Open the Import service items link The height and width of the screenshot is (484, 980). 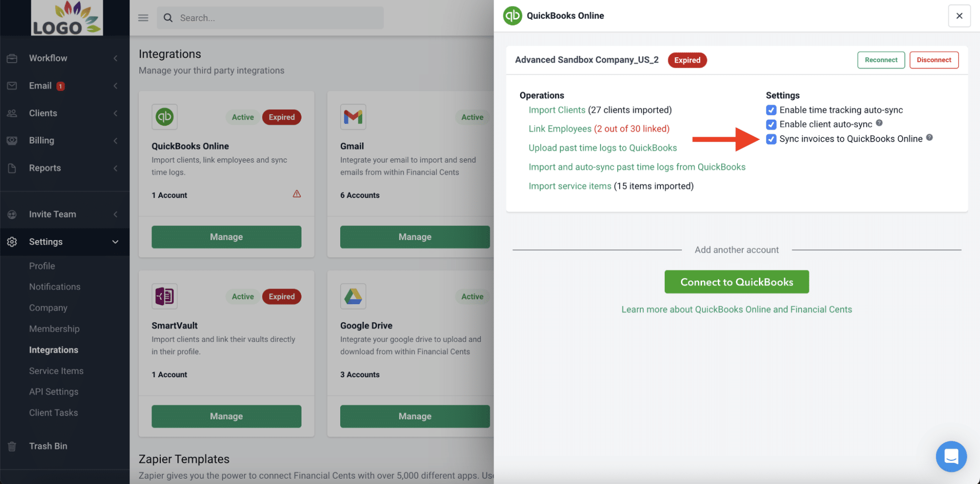[x=570, y=186]
